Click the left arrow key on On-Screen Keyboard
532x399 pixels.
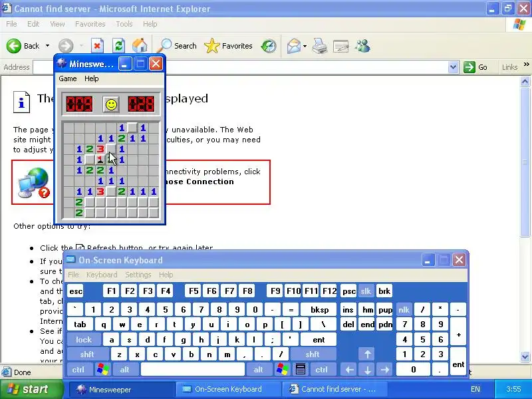click(350, 370)
